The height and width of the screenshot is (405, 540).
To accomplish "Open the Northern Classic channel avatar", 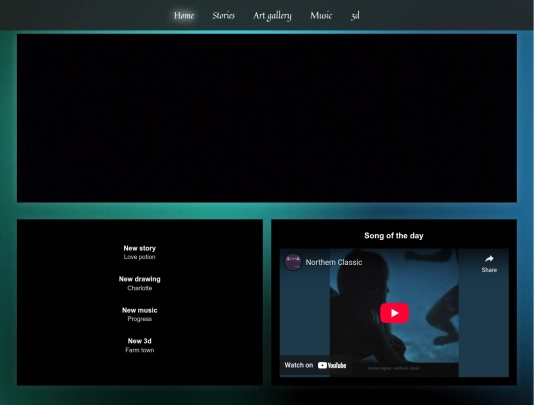I will [x=293, y=262].
